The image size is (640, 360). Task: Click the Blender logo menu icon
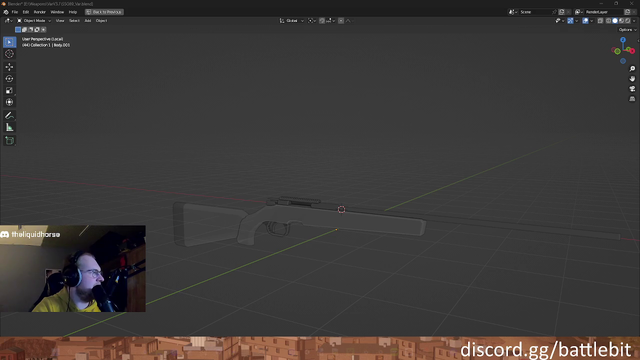[x=6, y=12]
